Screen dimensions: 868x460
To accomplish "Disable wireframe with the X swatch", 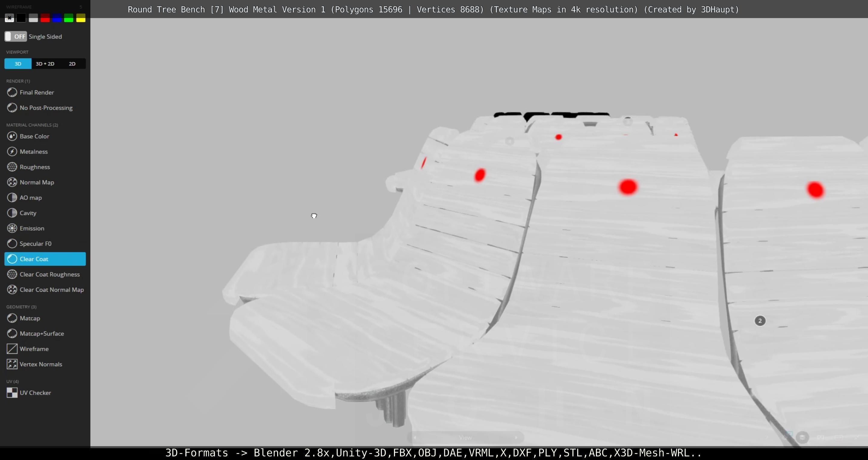I will click(9, 18).
